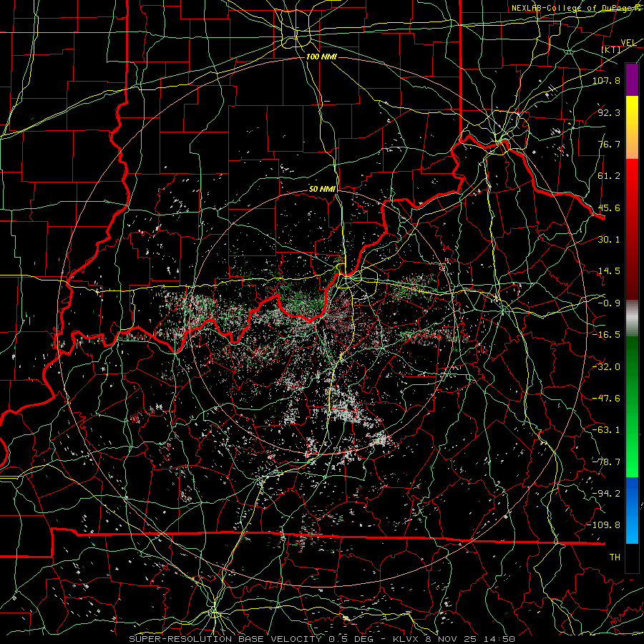Select the -94.2 scale value
644x644 pixels.
click(606, 494)
